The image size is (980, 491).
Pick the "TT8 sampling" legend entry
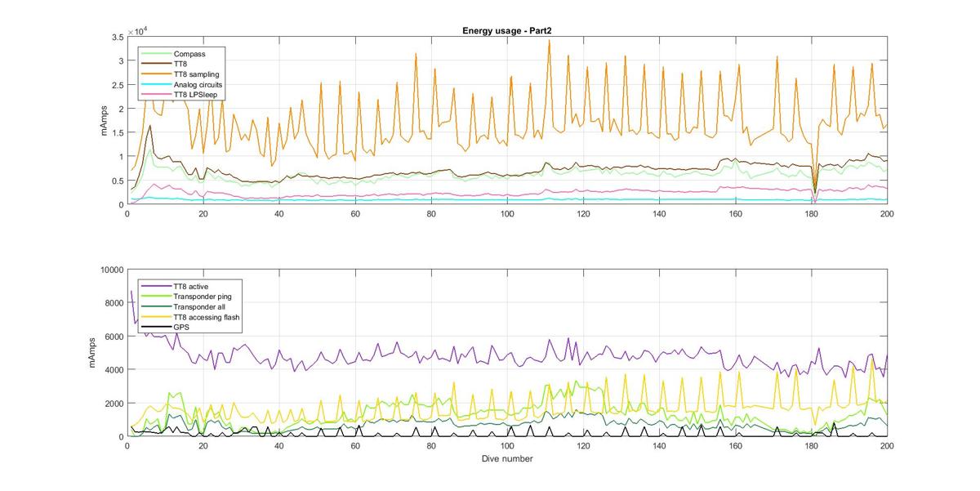coord(196,74)
